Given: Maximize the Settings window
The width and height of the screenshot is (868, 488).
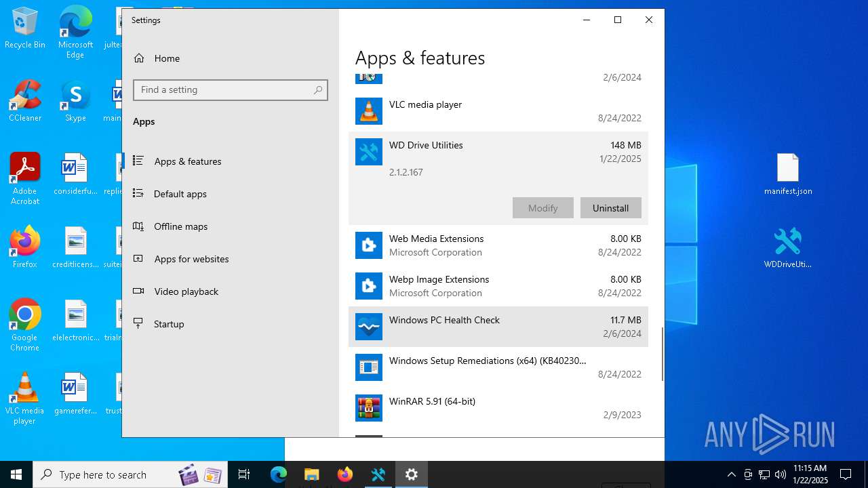Looking at the screenshot, I should pos(618,20).
